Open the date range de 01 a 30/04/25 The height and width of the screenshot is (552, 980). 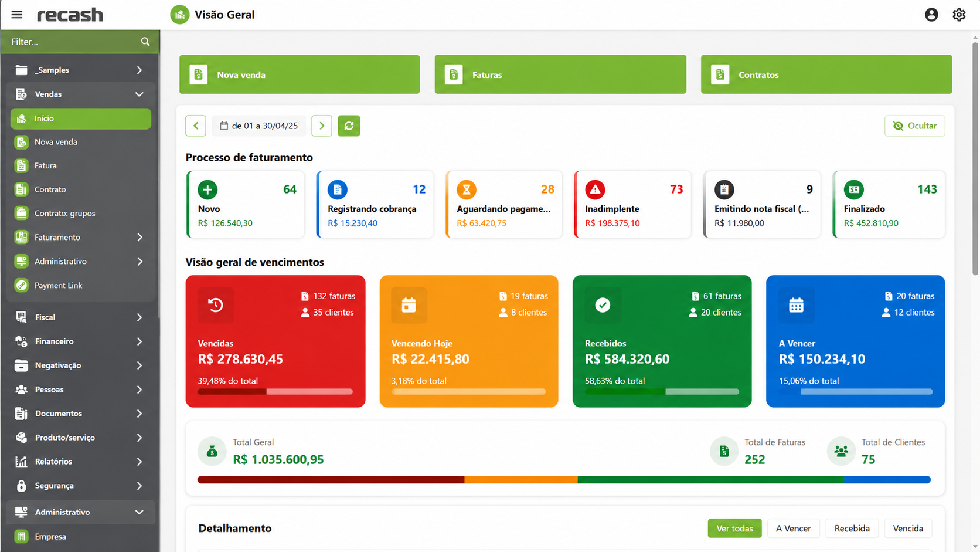point(258,126)
